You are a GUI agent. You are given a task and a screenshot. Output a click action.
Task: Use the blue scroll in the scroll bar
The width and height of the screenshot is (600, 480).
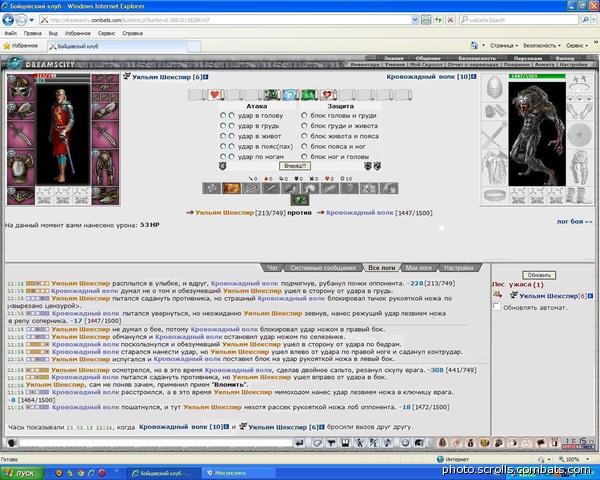click(x=290, y=95)
